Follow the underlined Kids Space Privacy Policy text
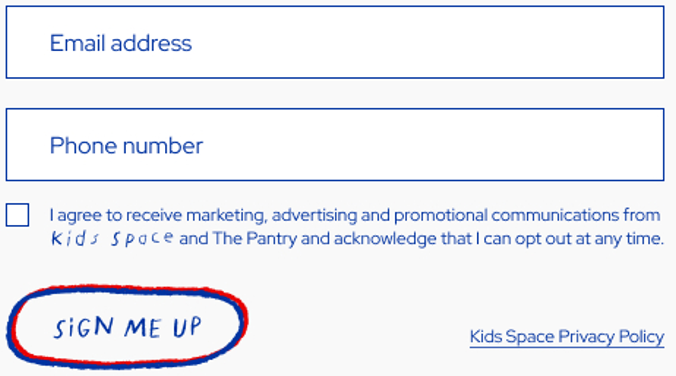 coord(567,337)
